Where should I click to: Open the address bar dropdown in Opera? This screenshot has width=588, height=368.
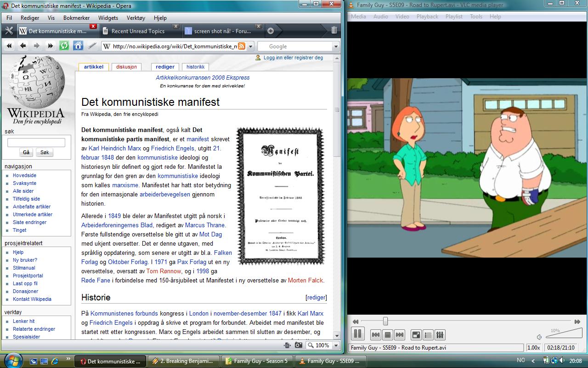250,46
